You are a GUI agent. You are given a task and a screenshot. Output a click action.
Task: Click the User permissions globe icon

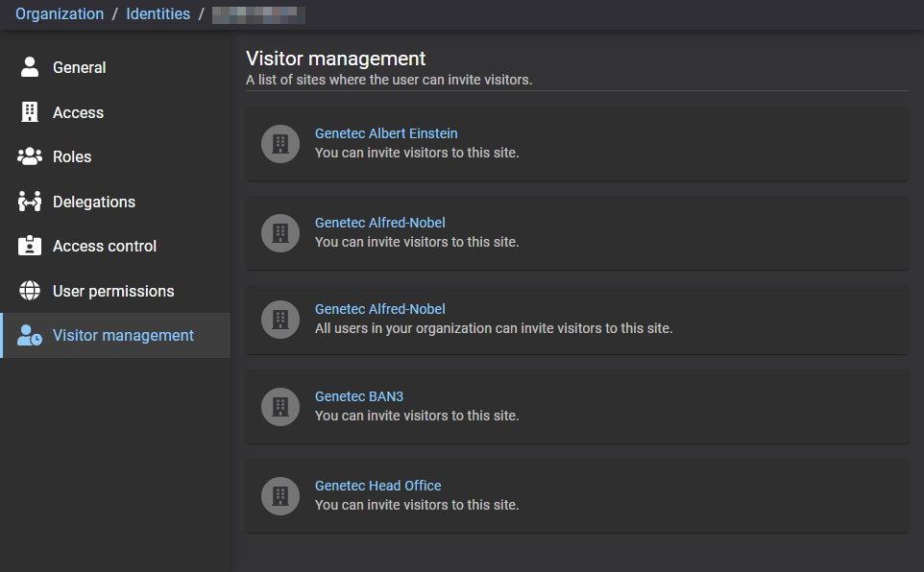[x=30, y=291]
